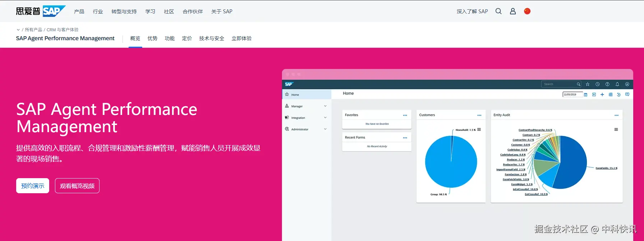
Task: Click the 深入了解 SAP link
Action: (x=472, y=11)
